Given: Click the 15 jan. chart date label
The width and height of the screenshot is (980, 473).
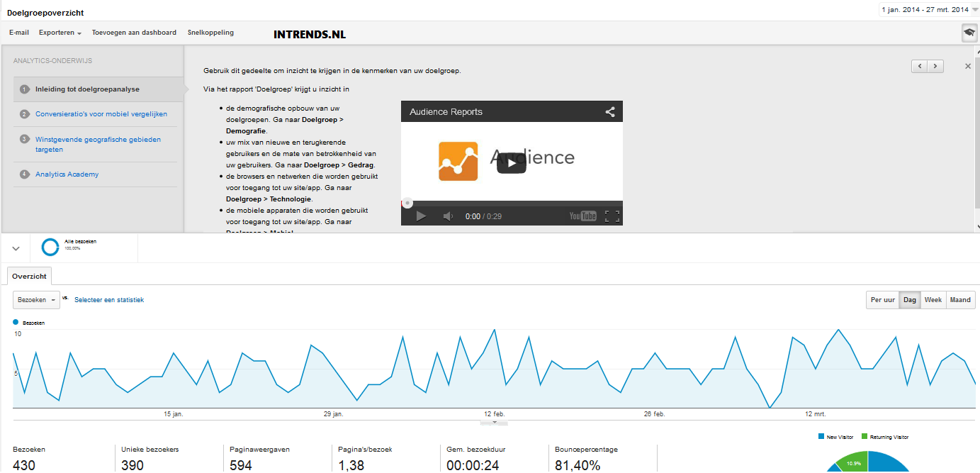Looking at the screenshot, I should coord(174,413).
